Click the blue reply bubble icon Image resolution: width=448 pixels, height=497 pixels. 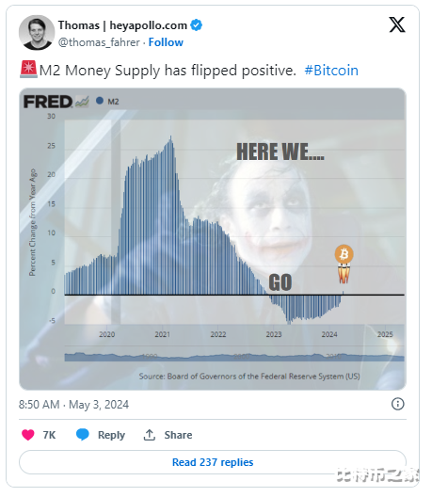(83, 435)
